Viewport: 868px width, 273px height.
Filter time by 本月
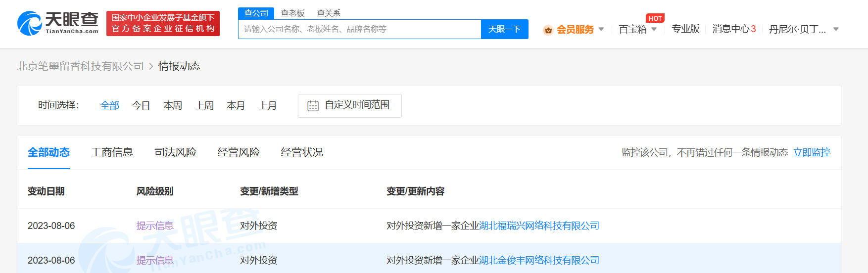point(236,105)
